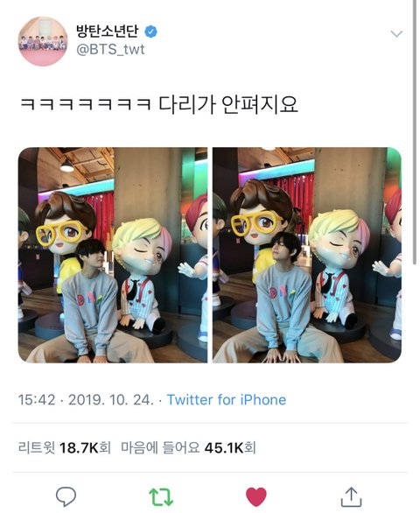
Task: Open the tweet options chevron menu
Action: [x=396, y=33]
